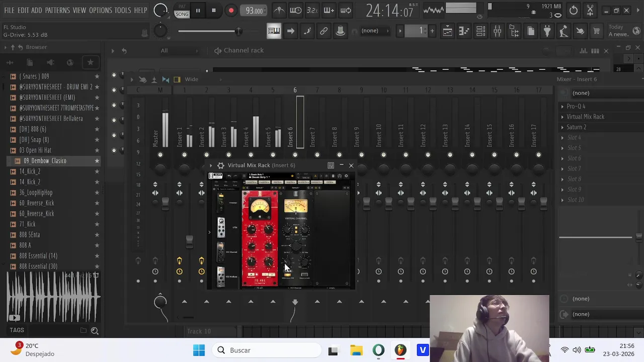Stop playback with the stop button
The image size is (644, 362).
(213, 10)
